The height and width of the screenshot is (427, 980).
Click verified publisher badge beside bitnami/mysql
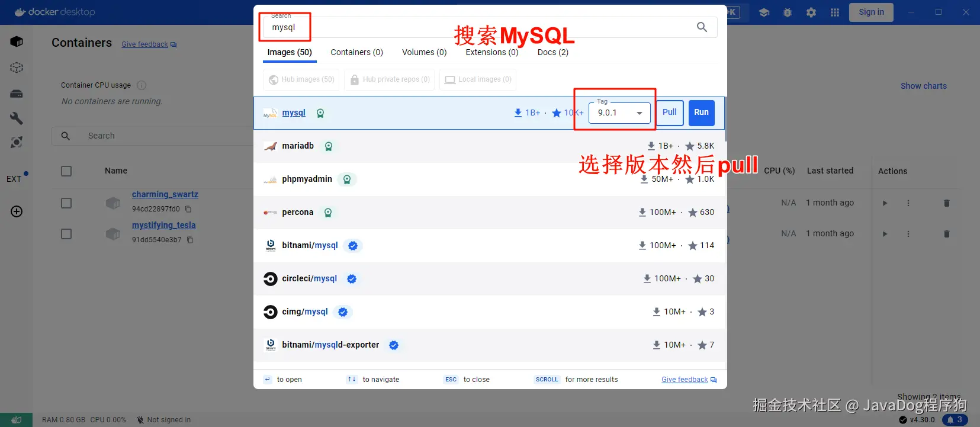(353, 246)
